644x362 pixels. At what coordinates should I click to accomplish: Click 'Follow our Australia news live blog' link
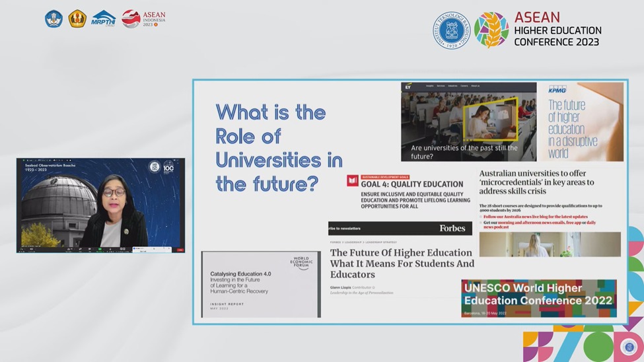pyautogui.click(x=535, y=217)
